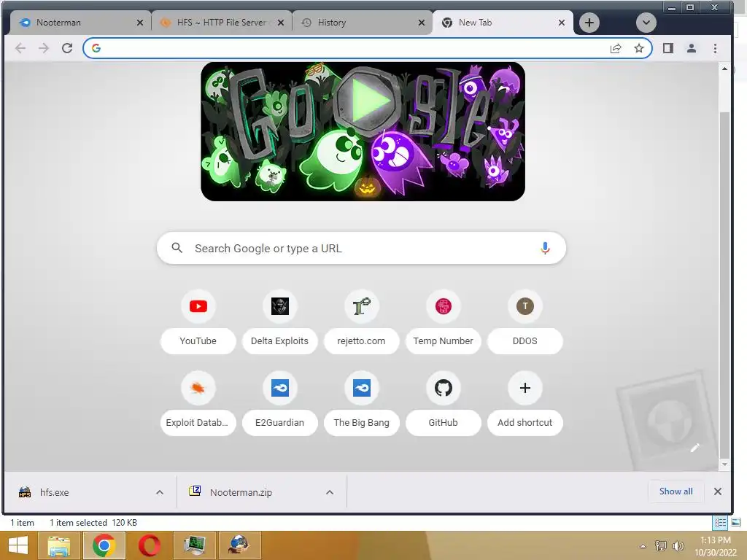Screen dimensions: 747x560
Task: Select the New Tab tab
Action: (503, 23)
